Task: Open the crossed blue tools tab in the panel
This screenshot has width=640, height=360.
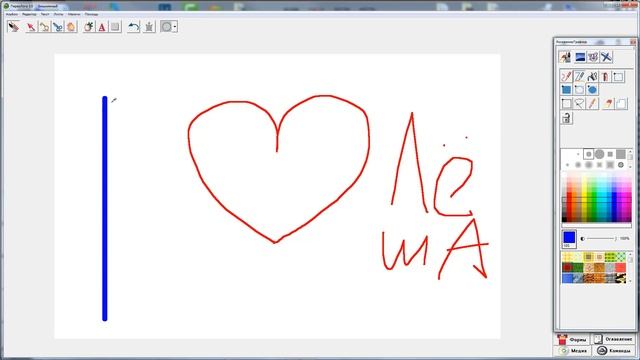Action: (607, 57)
